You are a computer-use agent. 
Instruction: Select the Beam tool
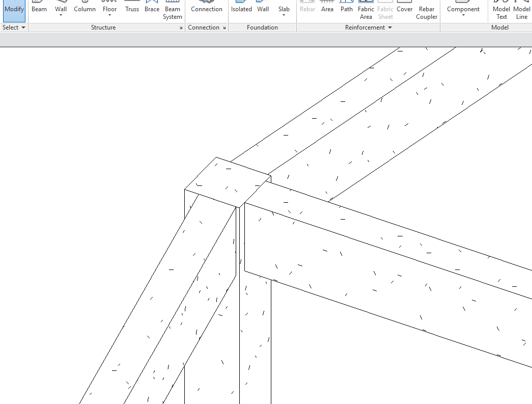pyautogui.click(x=39, y=9)
